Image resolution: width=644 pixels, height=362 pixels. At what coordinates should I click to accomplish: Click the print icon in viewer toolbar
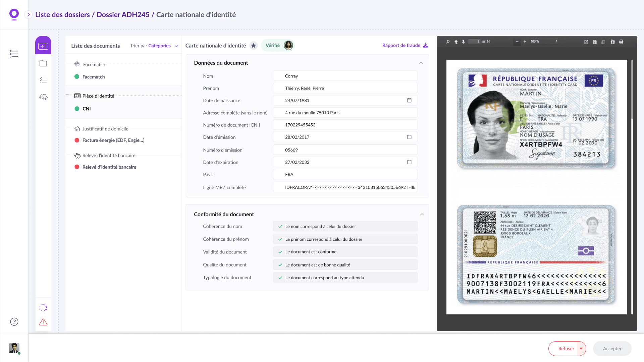click(x=621, y=42)
